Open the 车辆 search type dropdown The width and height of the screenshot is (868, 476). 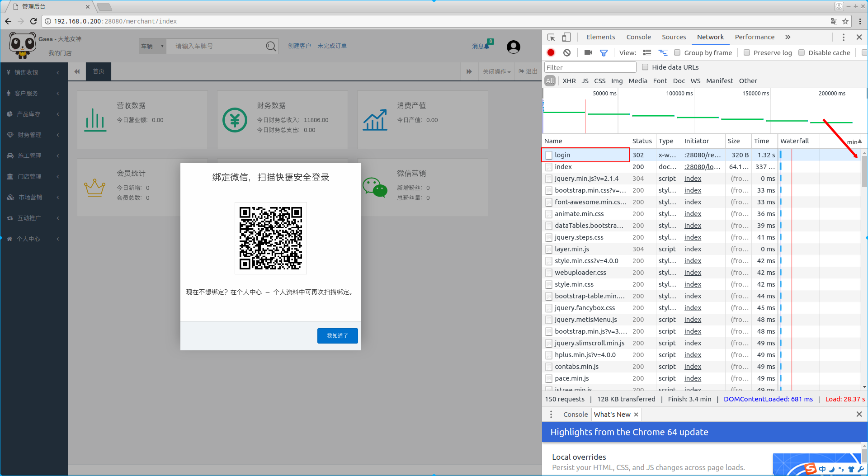[x=152, y=46]
